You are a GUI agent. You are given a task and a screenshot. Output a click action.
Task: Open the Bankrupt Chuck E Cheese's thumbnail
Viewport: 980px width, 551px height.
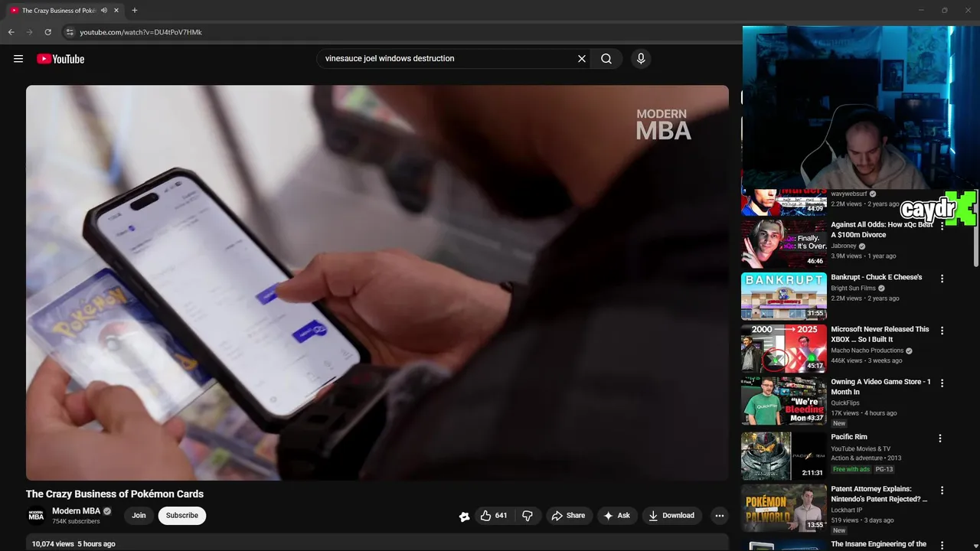point(784,296)
